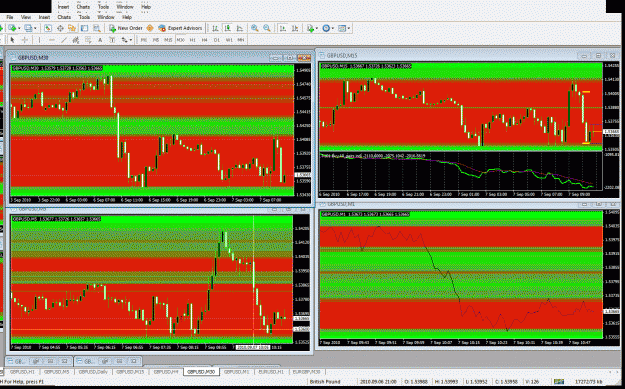Select the horizontal line drawing tool

[51, 40]
